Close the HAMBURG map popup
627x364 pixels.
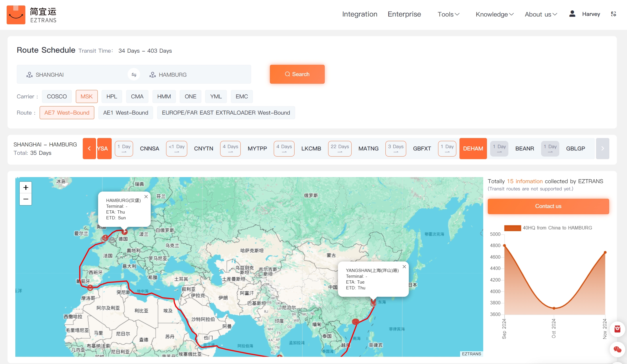tap(146, 197)
